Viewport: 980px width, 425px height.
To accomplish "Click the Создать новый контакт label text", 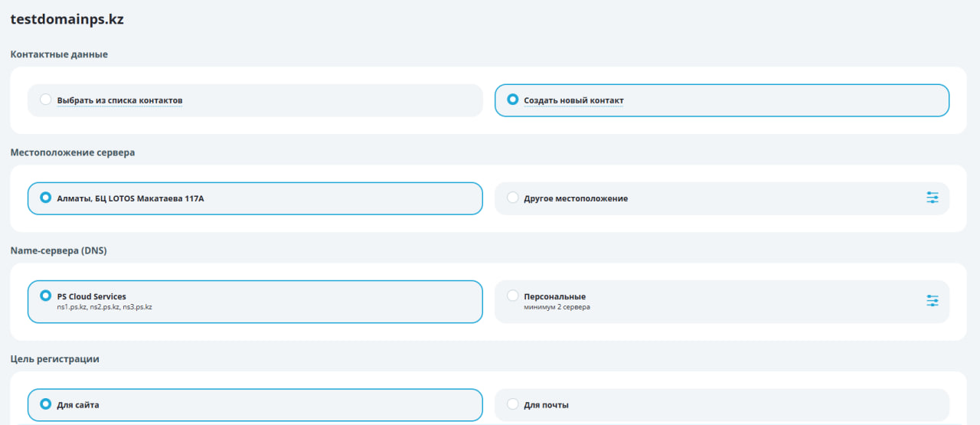I will [573, 100].
